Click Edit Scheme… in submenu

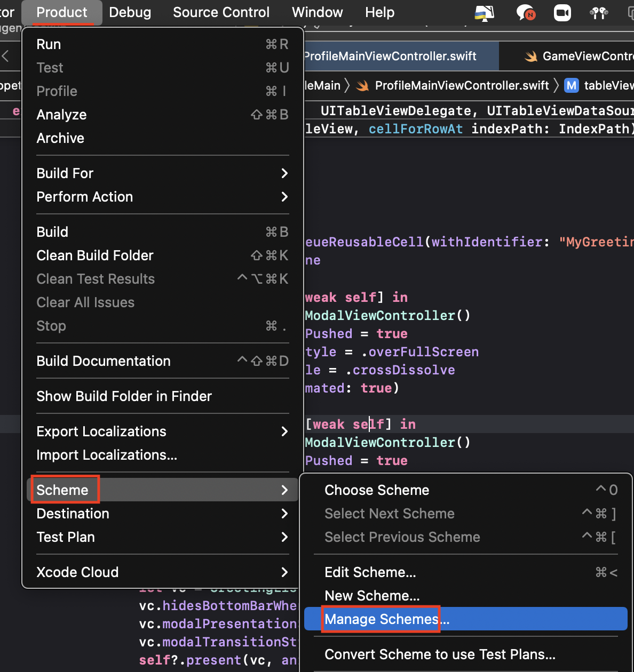[x=466, y=572]
